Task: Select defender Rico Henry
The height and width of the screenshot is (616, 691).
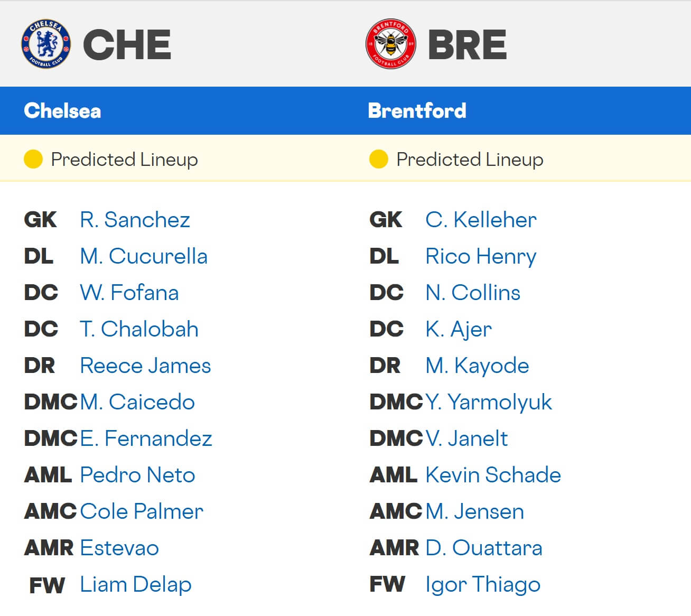Action: [x=480, y=256]
